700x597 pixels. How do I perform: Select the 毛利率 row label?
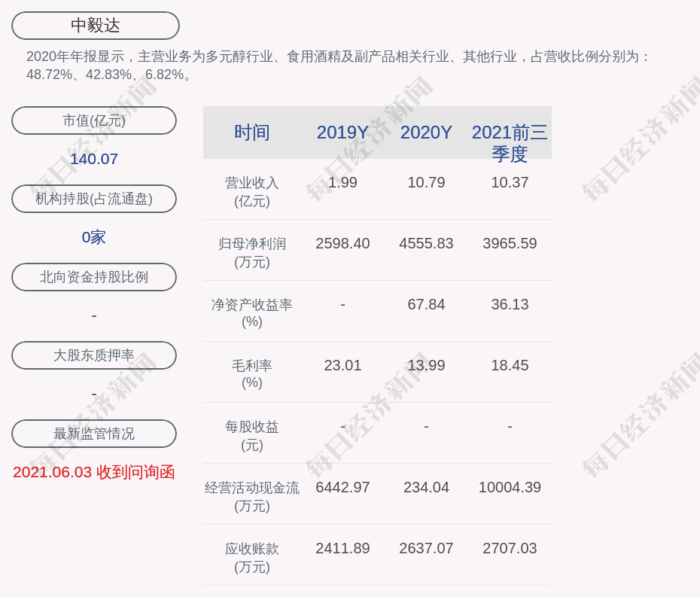251,374
